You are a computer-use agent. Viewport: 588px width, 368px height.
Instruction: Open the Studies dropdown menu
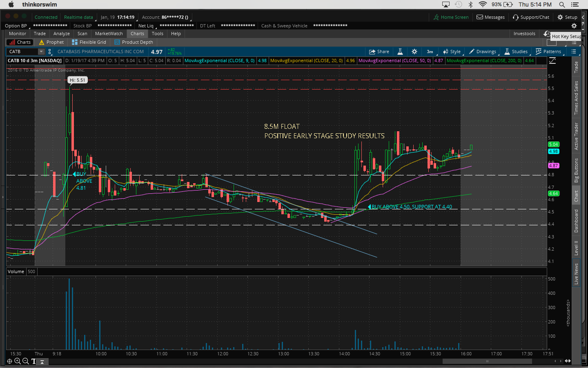pos(516,52)
